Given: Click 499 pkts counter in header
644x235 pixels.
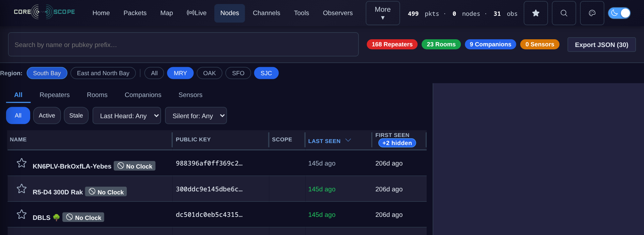Looking at the screenshot, I should pyautogui.click(x=423, y=14).
